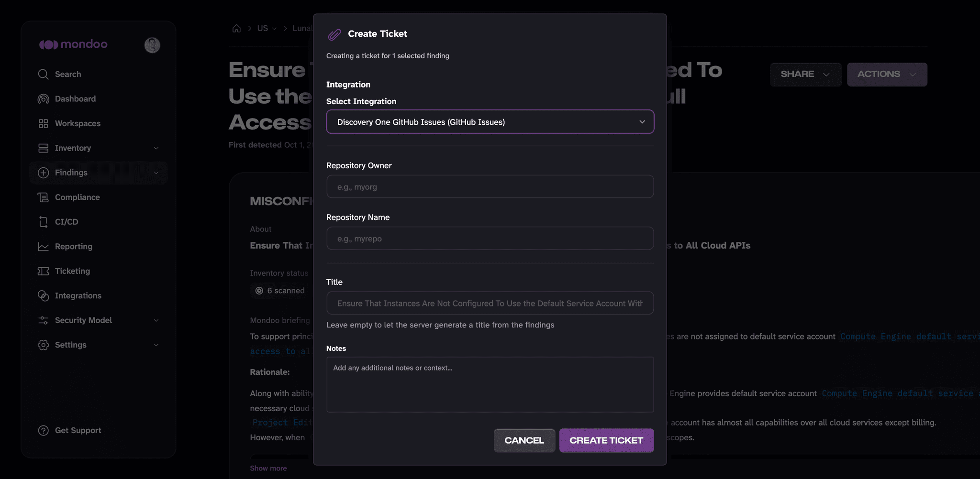Open the Compliance section

(77, 197)
